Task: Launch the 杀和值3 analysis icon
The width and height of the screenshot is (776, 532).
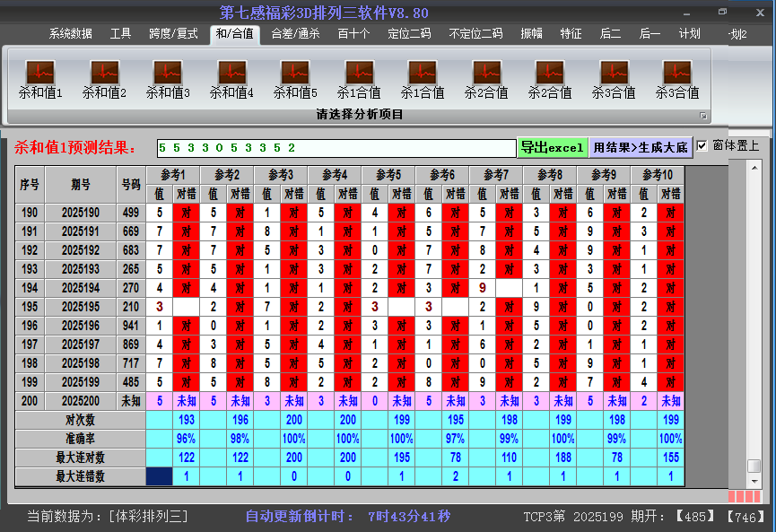Action: (x=168, y=79)
